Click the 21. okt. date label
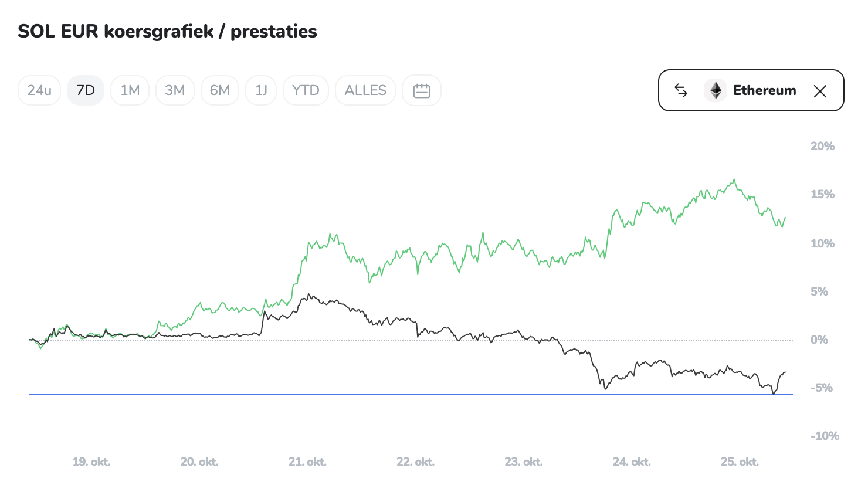Image resolution: width=868 pixels, height=495 pixels. [307, 462]
